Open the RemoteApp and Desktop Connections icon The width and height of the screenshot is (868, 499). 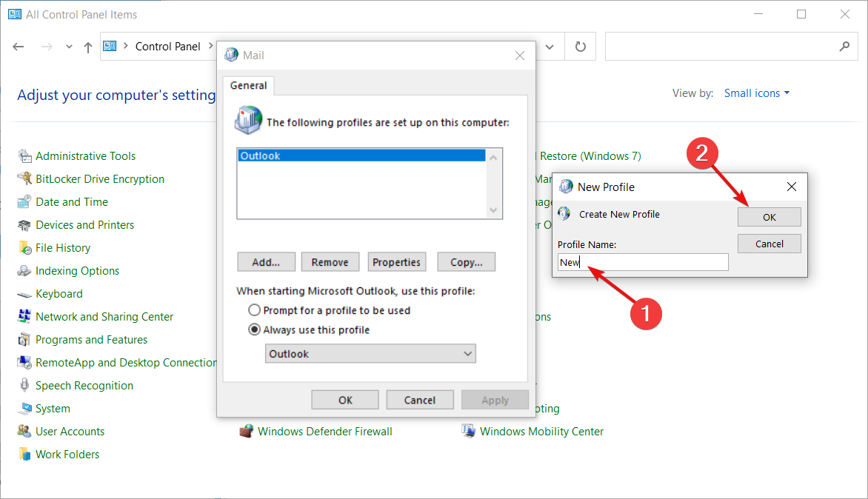click(24, 362)
